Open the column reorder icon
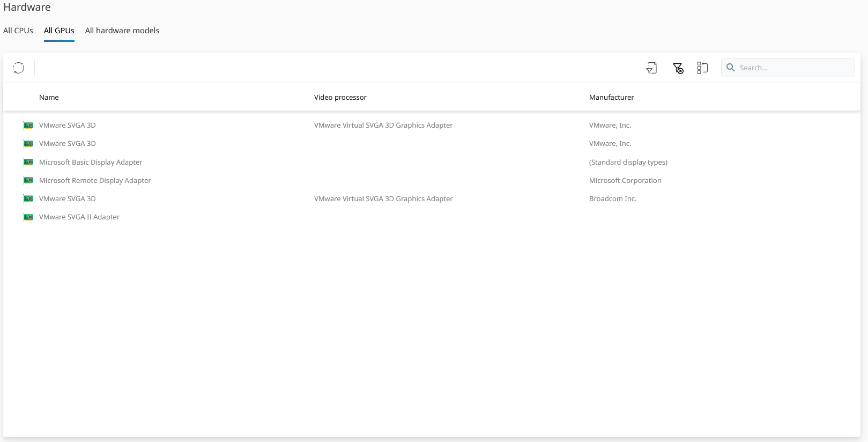Image resolution: width=868 pixels, height=442 pixels. click(702, 68)
